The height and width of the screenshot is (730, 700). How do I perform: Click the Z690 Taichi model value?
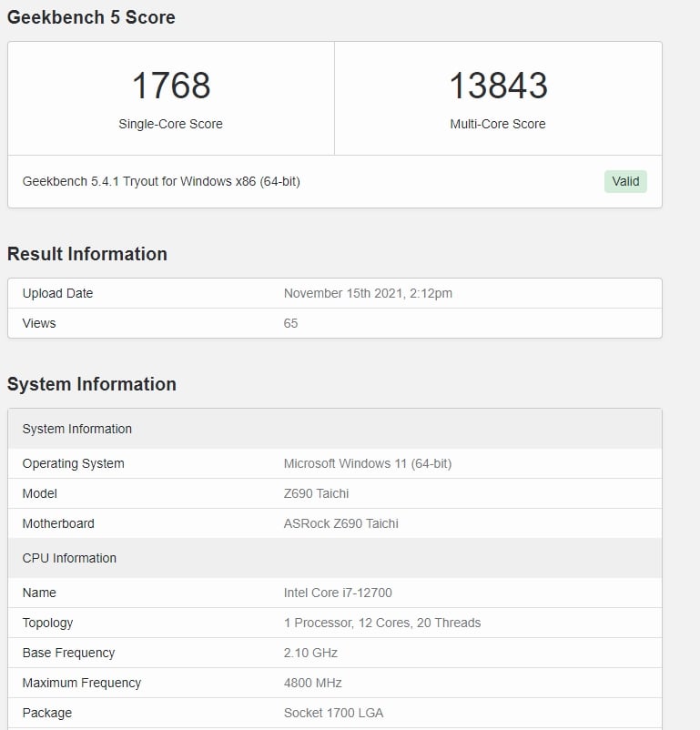pos(316,493)
